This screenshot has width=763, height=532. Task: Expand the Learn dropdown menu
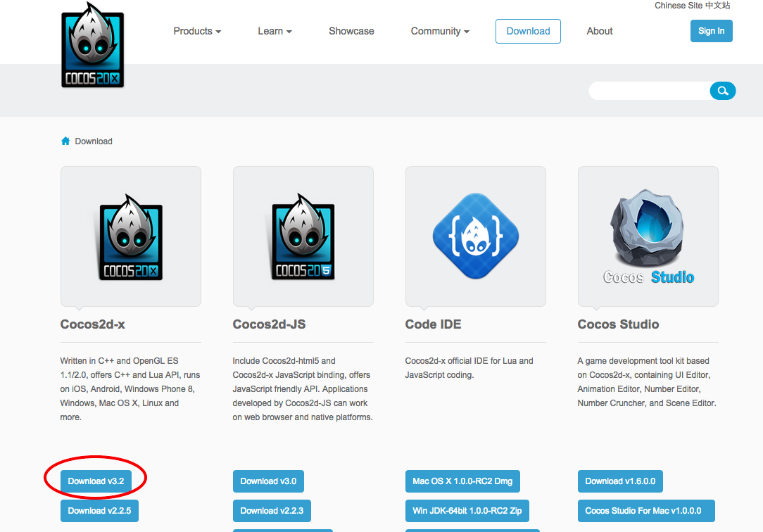coord(275,31)
